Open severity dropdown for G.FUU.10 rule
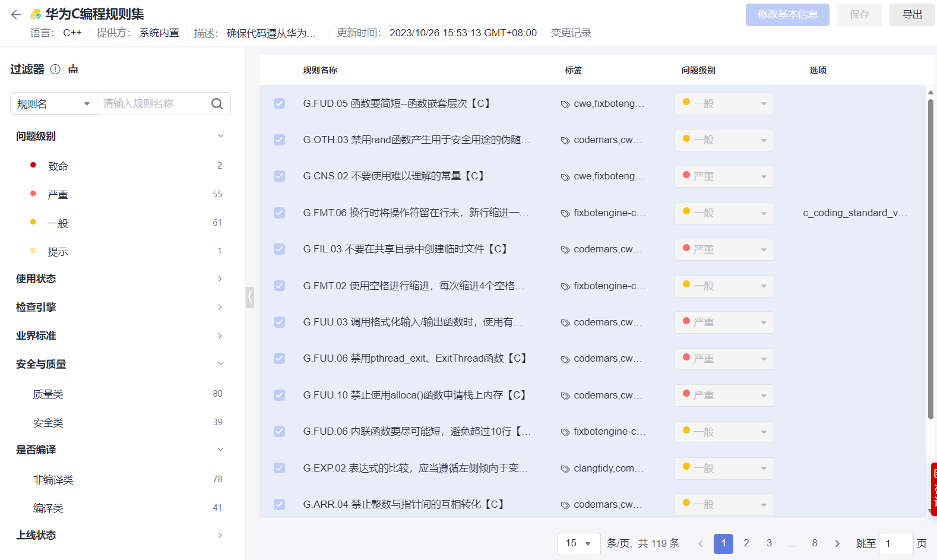The height and width of the screenshot is (560, 937). (x=724, y=395)
